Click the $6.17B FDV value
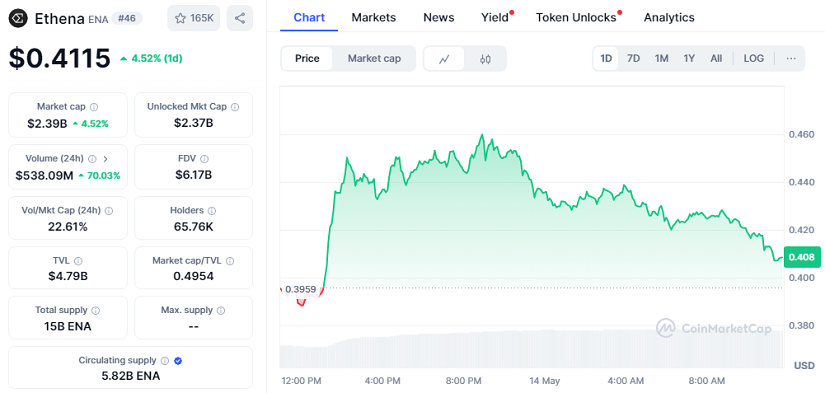Screen dimensions: 825x393 (x=194, y=175)
